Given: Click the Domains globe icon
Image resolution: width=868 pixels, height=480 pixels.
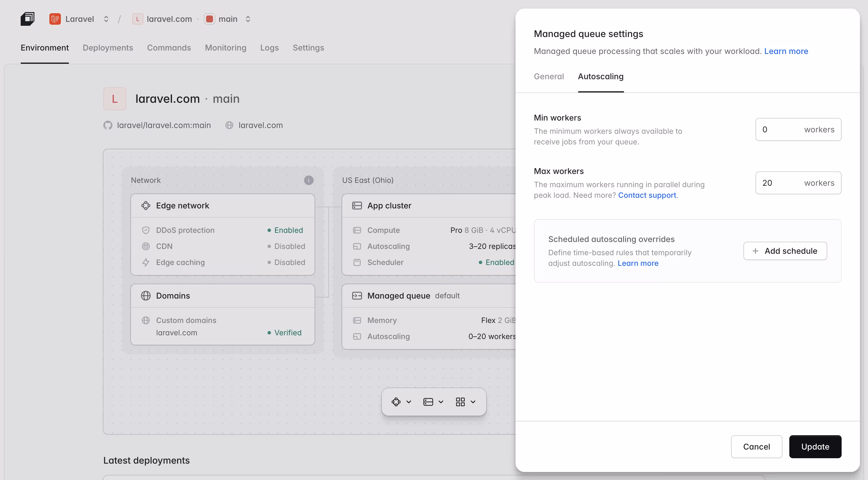Looking at the screenshot, I should 146,296.
